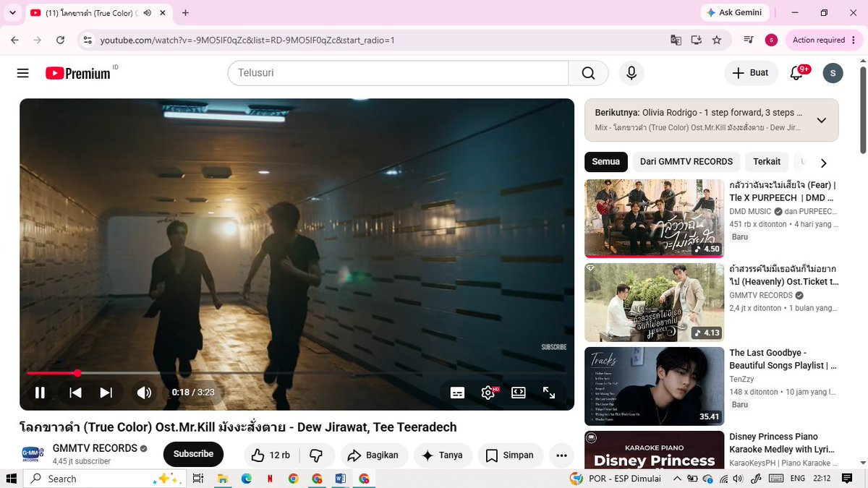868x488 pixels.
Task: Install app icon in address bar
Action: click(696, 40)
